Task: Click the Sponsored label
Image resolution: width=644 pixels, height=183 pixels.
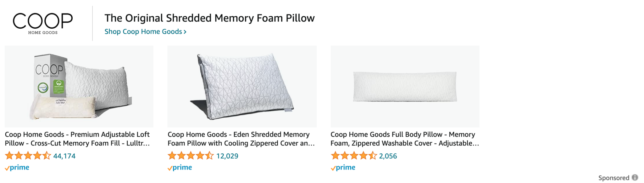Action: [x=613, y=178]
